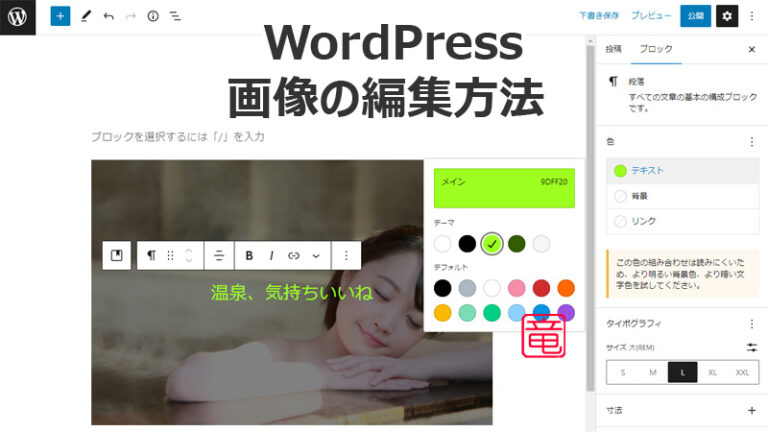This screenshot has width=768, height=432.
Task: Open the document details info icon
Action: [x=153, y=16]
